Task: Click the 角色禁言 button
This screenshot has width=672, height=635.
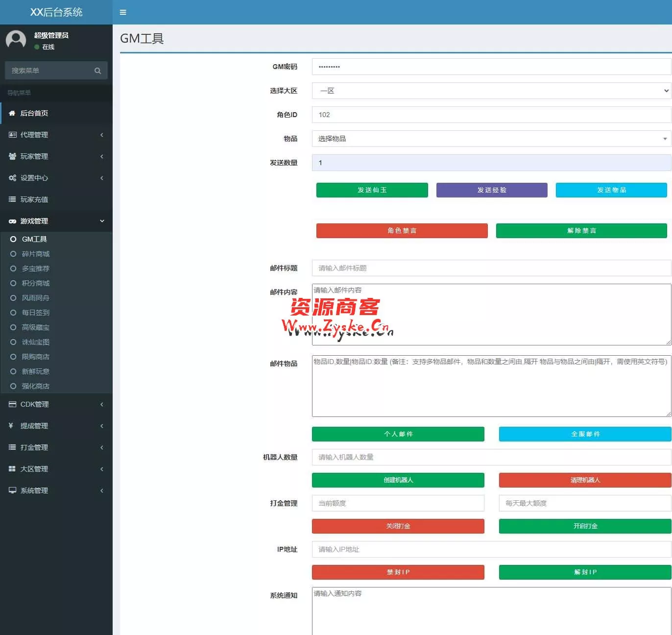Action: 402,231
